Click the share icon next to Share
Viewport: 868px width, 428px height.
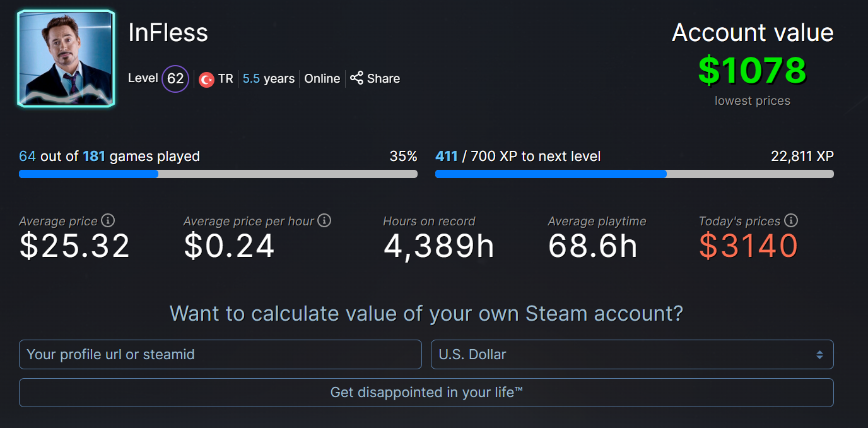(356, 78)
